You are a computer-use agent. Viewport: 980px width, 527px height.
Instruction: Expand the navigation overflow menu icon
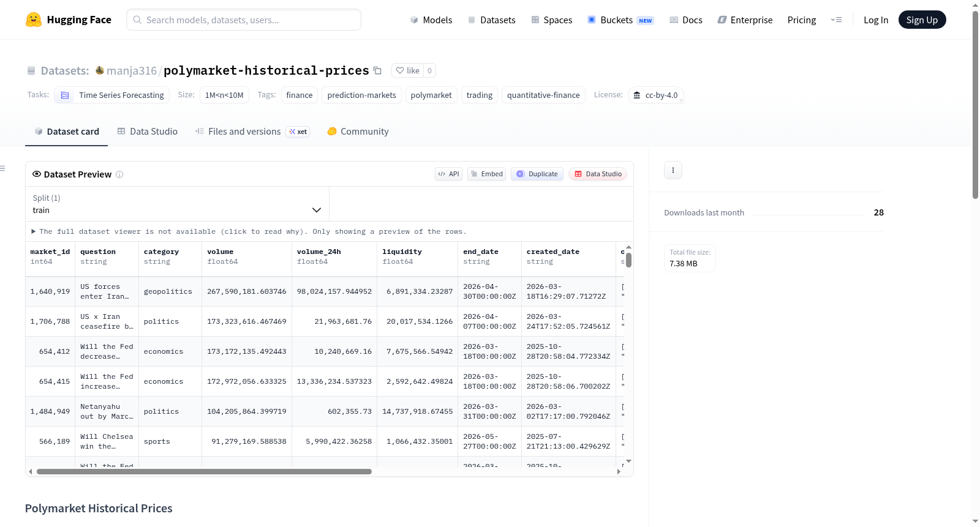(x=836, y=20)
